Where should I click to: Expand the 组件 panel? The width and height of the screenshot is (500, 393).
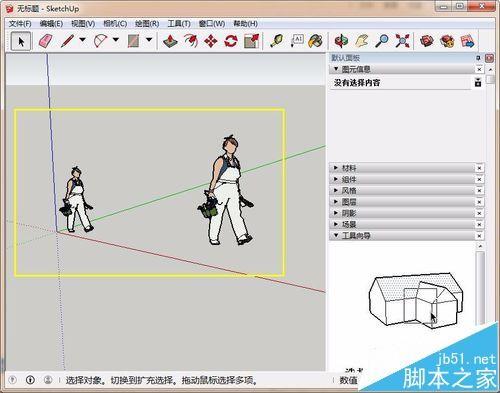click(336, 179)
